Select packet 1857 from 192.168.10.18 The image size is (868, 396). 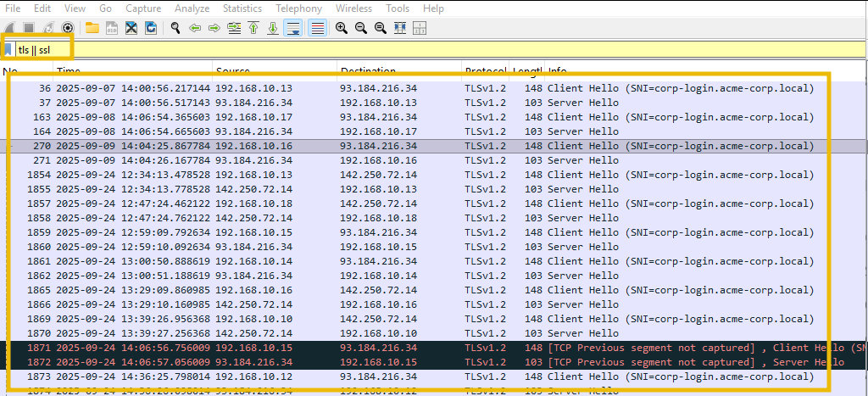[434, 204]
